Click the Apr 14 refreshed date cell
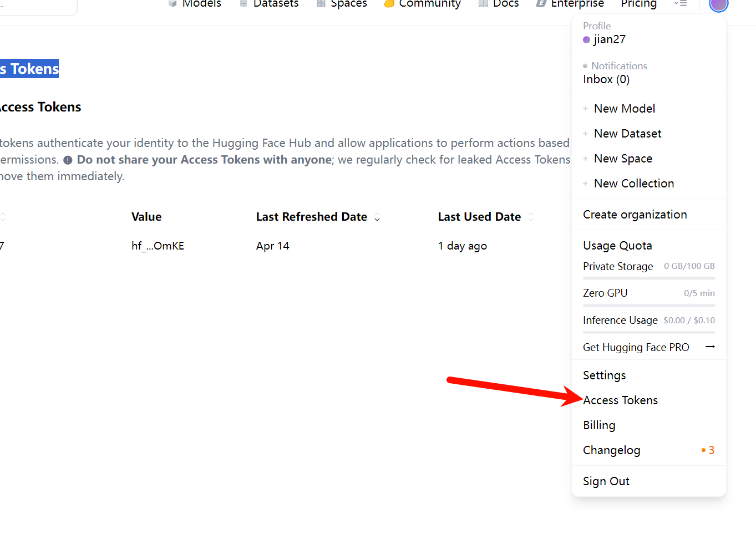 click(x=273, y=246)
